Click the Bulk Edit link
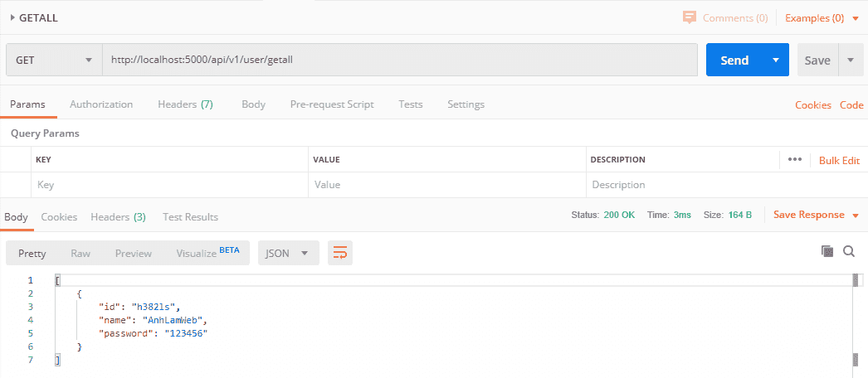 pos(839,161)
